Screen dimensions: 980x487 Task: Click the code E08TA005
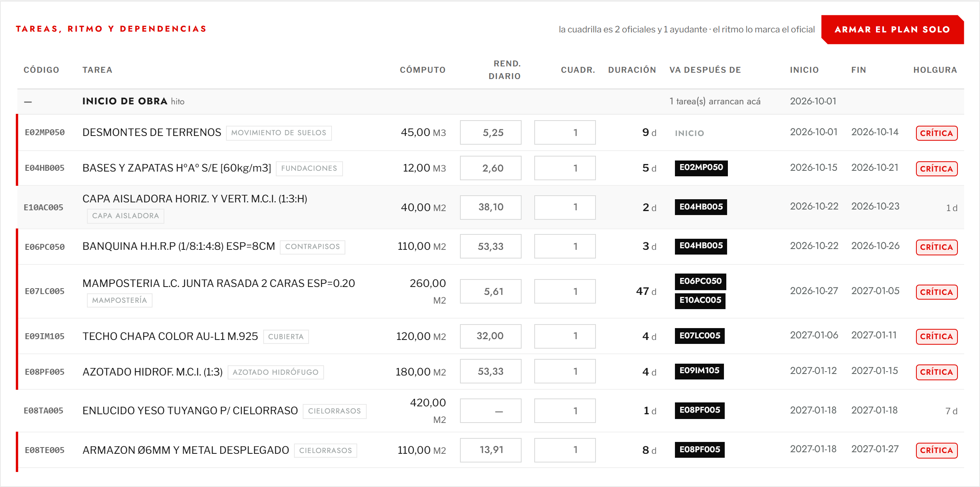(43, 411)
